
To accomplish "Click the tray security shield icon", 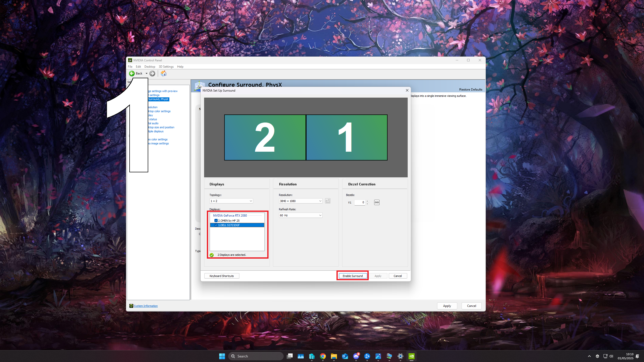I will 597,356.
